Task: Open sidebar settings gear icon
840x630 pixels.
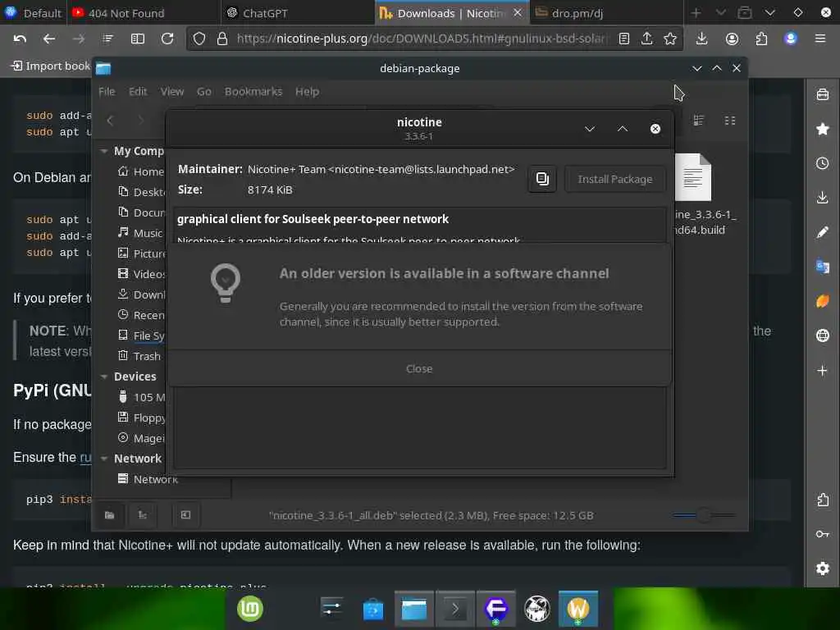Action: [822, 568]
